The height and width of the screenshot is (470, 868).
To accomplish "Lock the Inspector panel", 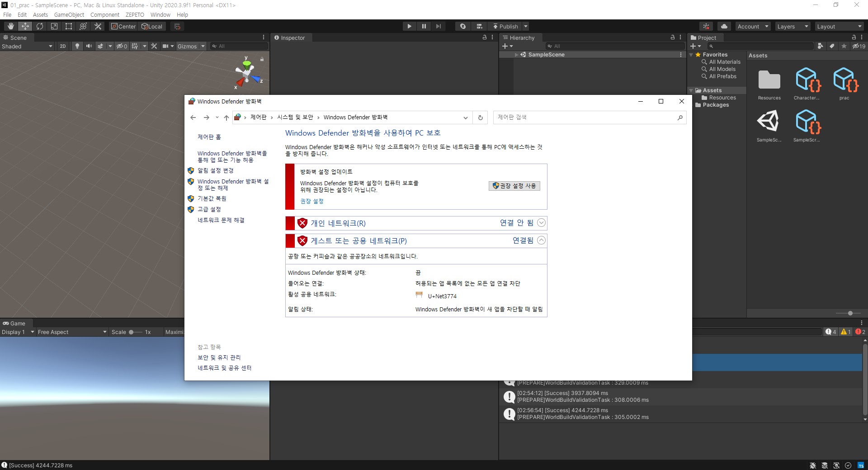I will [484, 38].
